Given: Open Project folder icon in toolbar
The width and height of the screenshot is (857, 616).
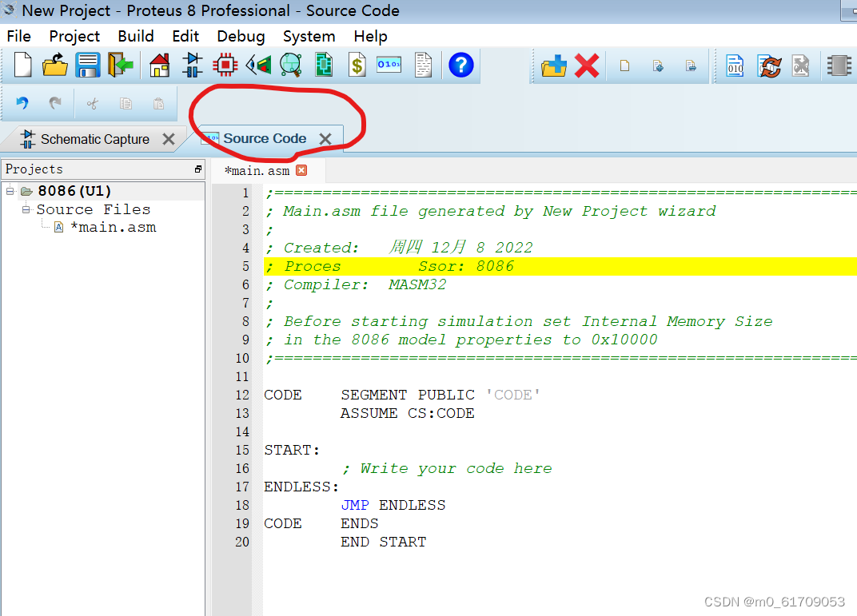Looking at the screenshot, I should coord(55,65).
